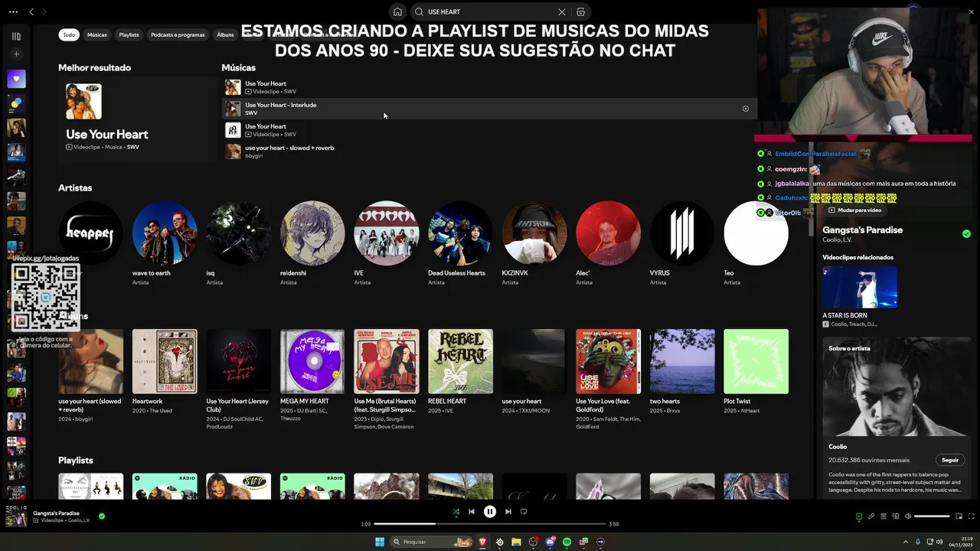Screen dimensions: 980x551
Task: Play Use Your Heart - Interlude track
Action: [233, 109]
